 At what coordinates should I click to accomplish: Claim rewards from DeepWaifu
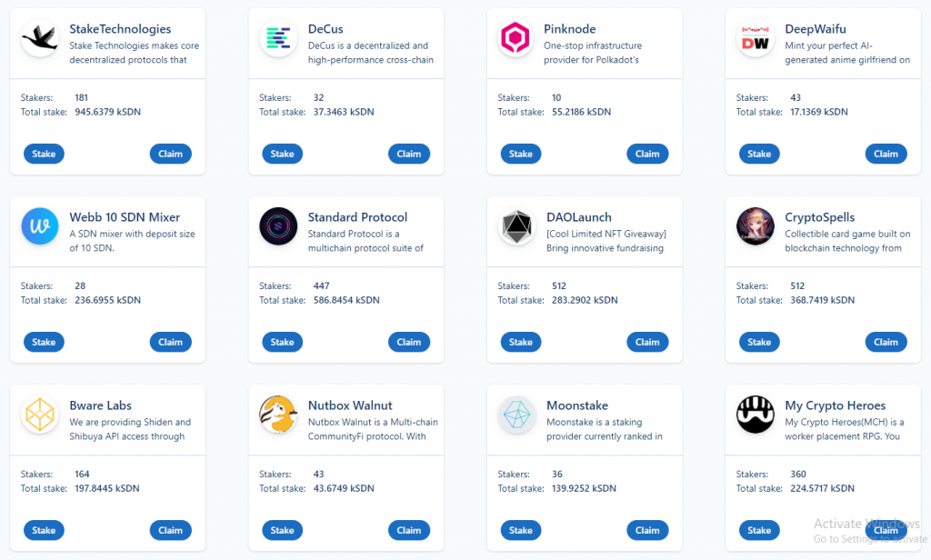point(886,154)
